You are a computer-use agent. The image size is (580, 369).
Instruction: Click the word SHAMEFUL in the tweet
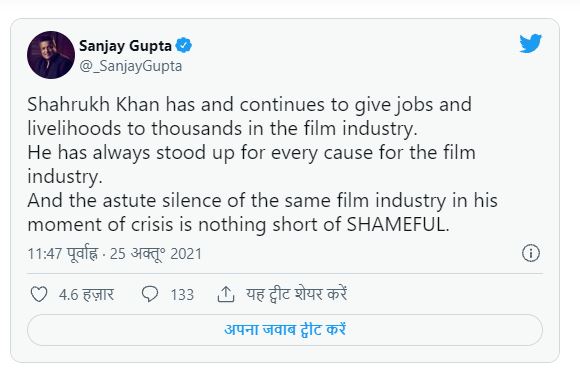click(x=398, y=224)
